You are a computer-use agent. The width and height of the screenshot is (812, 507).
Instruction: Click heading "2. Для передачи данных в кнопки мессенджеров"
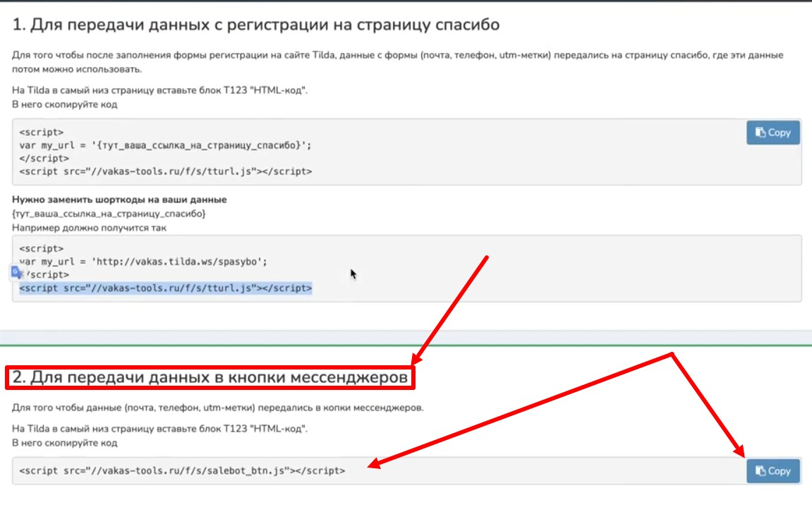point(210,377)
